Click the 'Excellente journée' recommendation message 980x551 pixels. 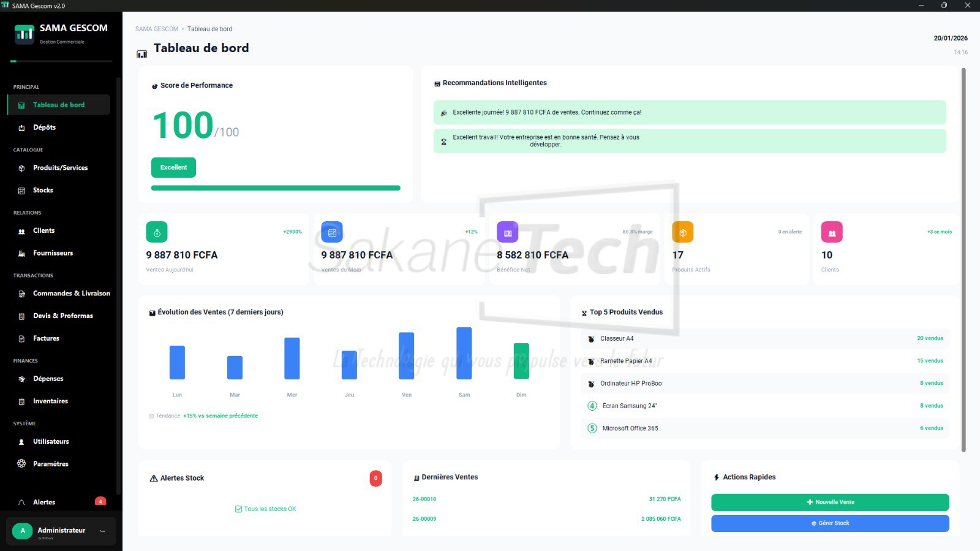click(690, 112)
